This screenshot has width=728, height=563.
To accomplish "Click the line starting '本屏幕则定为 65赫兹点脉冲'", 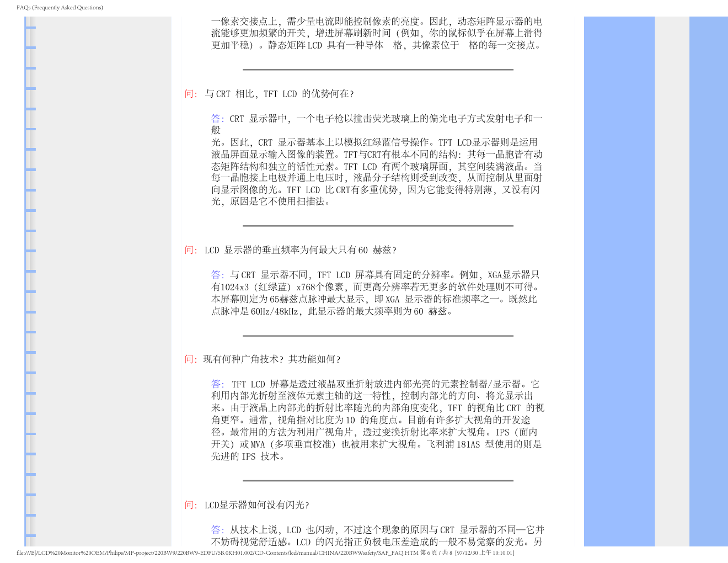I will [x=374, y=299].
